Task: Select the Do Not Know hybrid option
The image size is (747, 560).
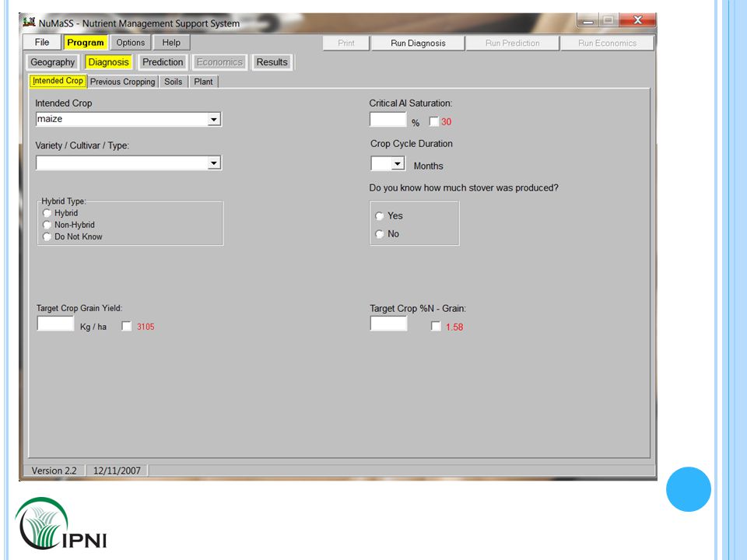Action: pos(47,236)
